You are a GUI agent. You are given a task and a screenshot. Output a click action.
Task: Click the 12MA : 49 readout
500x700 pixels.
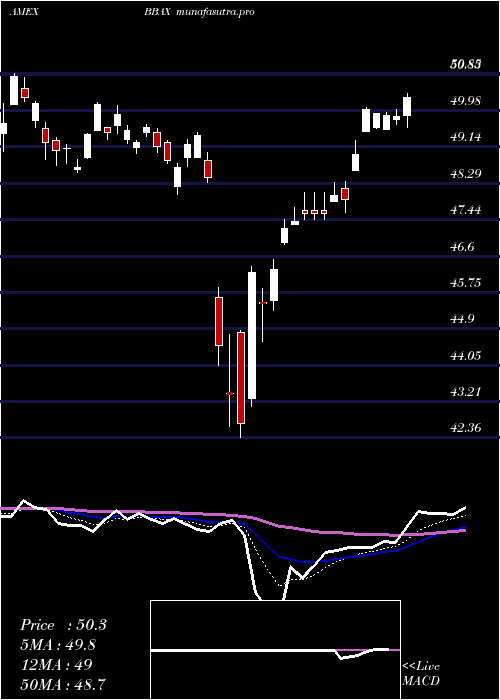pos(56,664)
